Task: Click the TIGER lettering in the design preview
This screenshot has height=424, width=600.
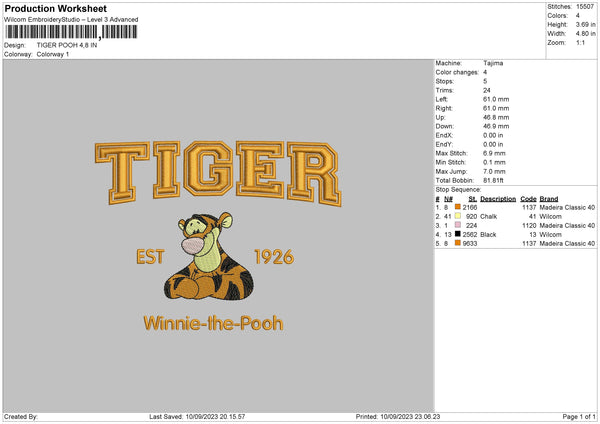Action: (x=218, y=173)
